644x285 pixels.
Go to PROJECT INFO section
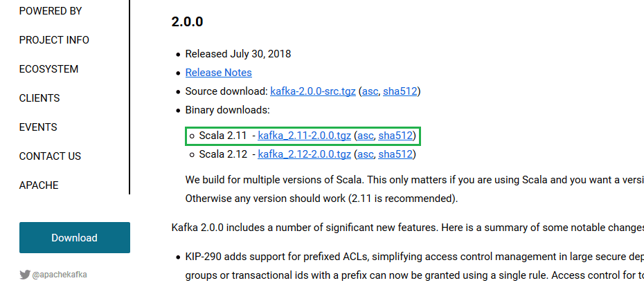[x=54, y=40]
